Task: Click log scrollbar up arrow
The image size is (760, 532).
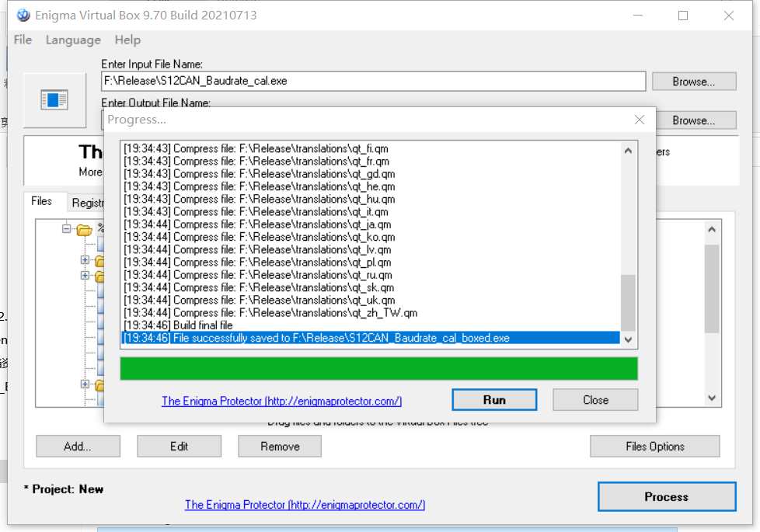Action: (628, 151)
